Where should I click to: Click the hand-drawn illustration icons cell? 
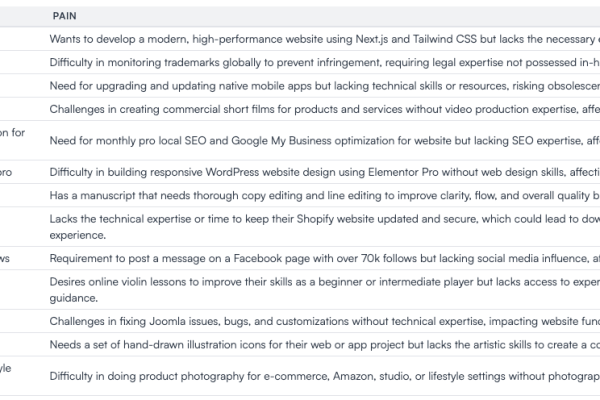(324, 344)
